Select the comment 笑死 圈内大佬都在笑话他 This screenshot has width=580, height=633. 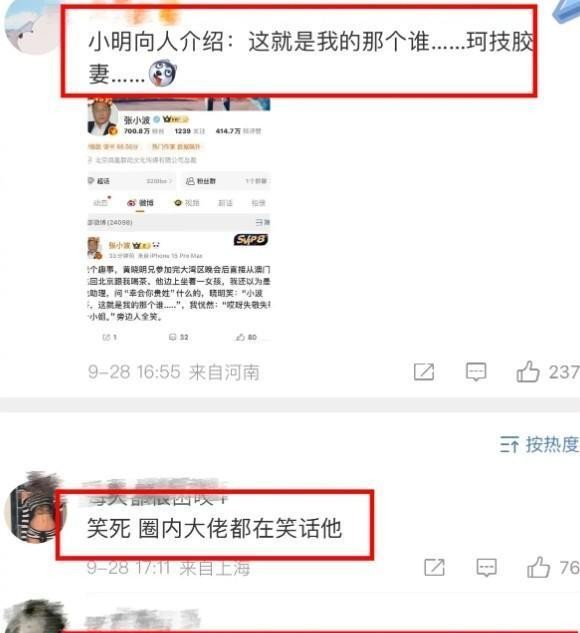pyautogui.click(x=214, y=528)
